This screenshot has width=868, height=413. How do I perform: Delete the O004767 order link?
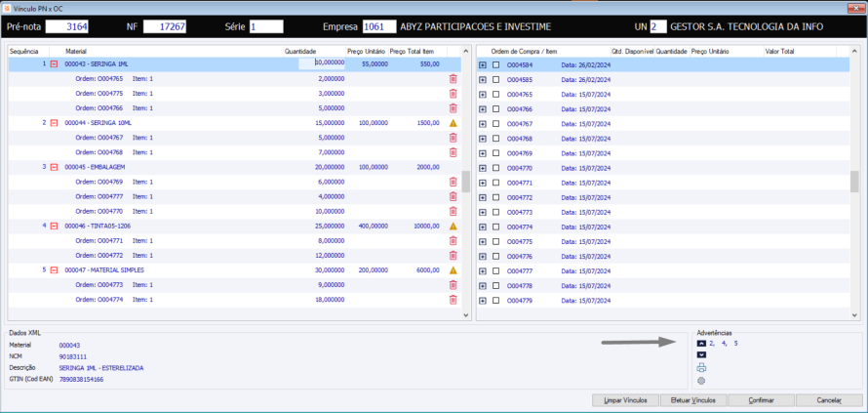(453, 138)
